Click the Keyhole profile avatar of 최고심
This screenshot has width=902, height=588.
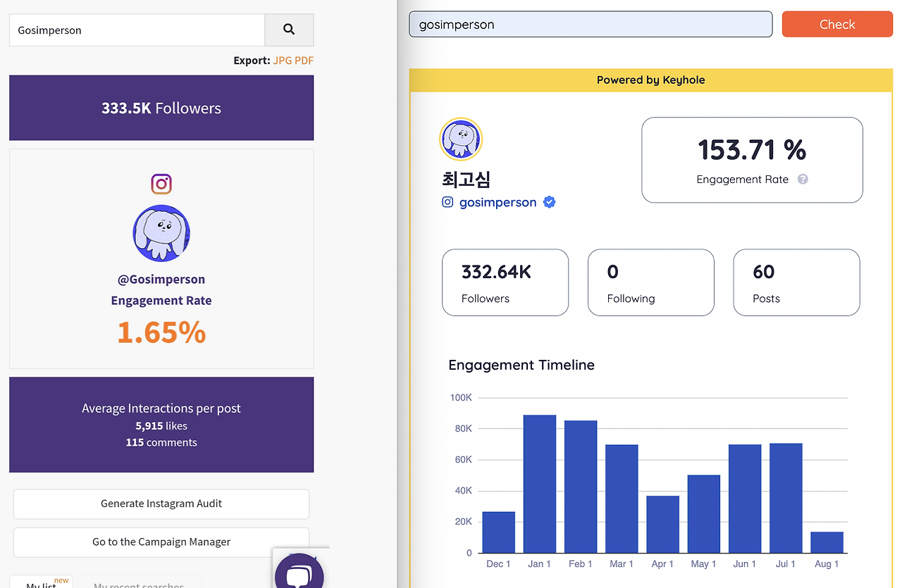[x=461, y=139]
